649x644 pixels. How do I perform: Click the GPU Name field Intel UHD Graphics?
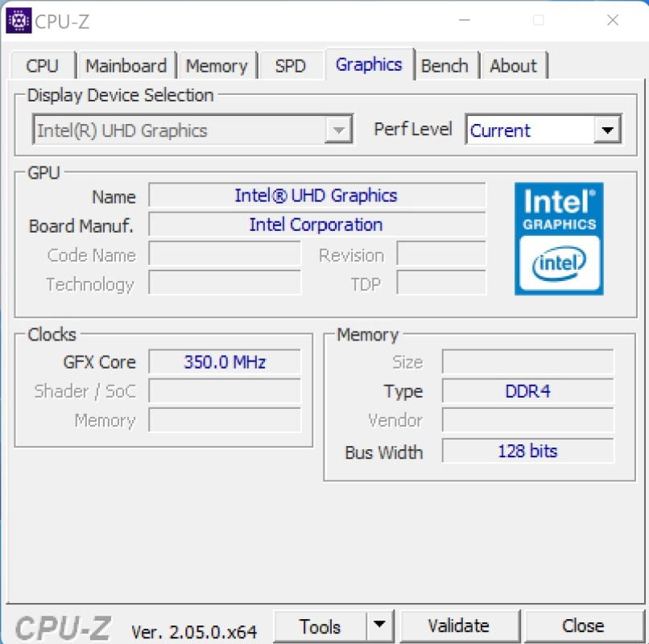(x=316, y=195)
